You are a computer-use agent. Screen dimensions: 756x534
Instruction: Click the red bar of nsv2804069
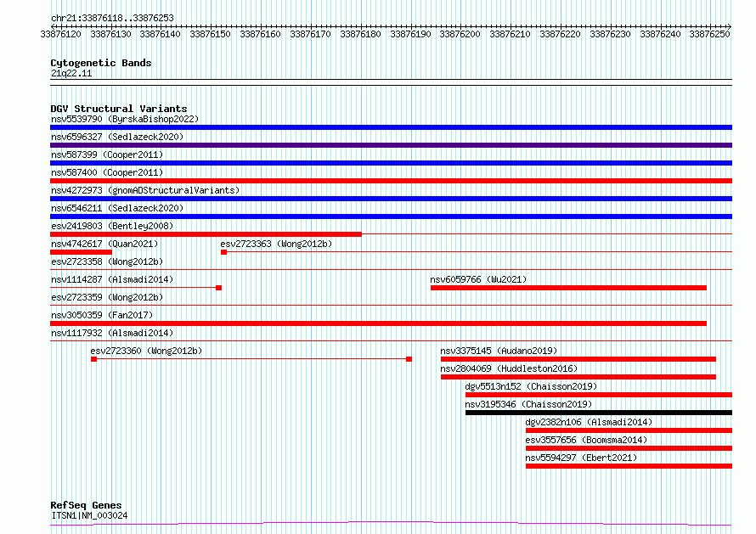coord(578,377)
